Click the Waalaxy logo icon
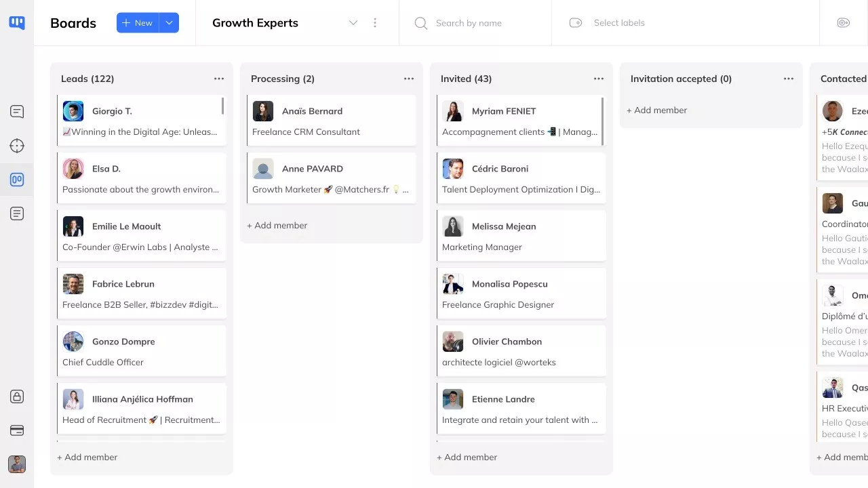This screenshot has width=868, height=488. click(x=17, y=23)
